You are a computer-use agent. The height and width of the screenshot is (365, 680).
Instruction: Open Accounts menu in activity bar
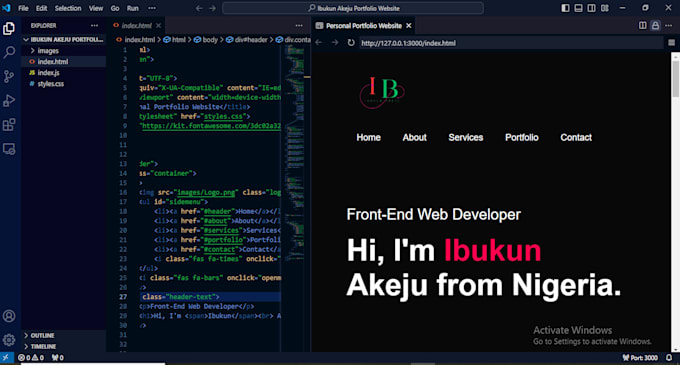[9, 316]
